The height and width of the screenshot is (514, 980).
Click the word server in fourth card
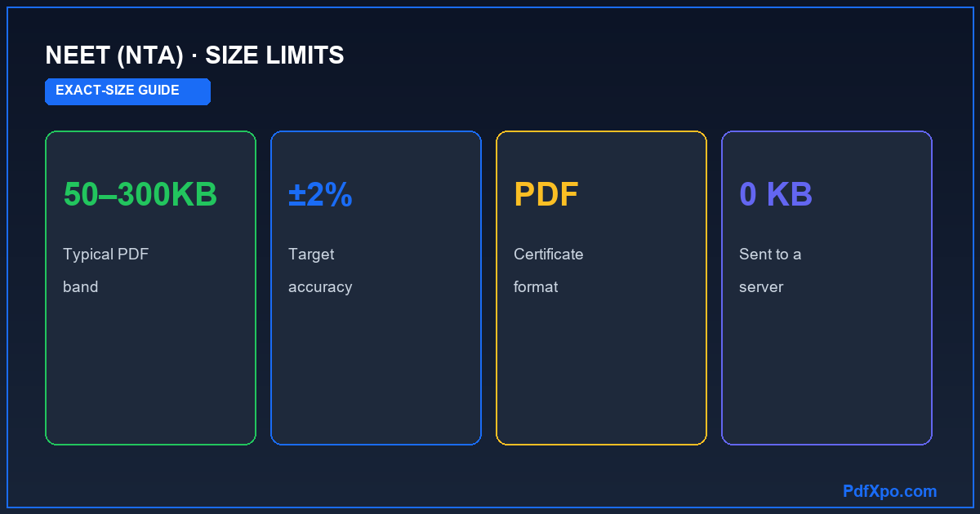(x=761, y=287)
